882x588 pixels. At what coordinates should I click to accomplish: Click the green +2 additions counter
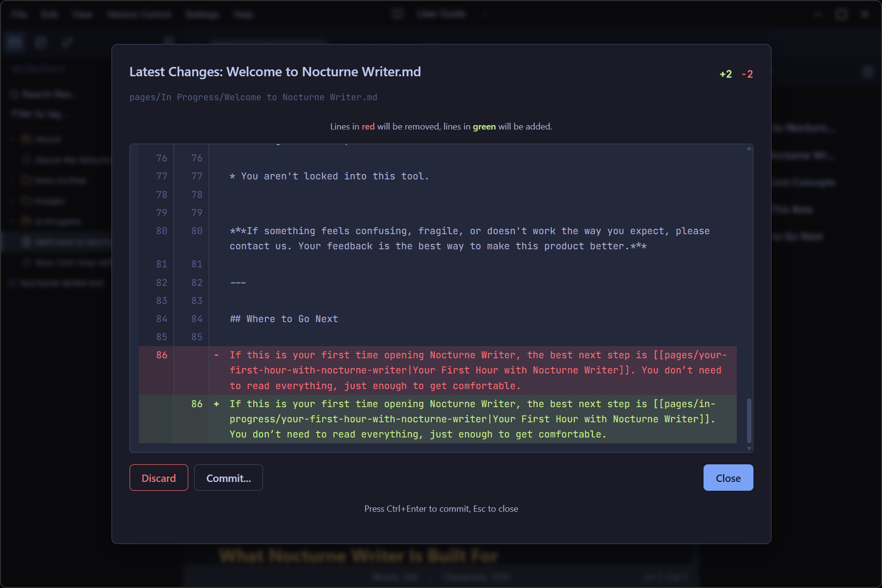[x=726, y=74]
